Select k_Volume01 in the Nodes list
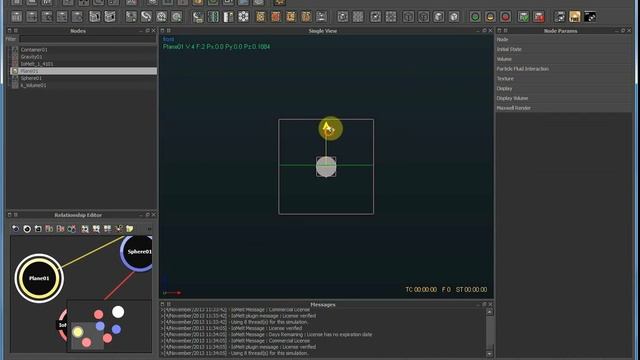Screen dimensions: 640x360 [x=33, y=85]
